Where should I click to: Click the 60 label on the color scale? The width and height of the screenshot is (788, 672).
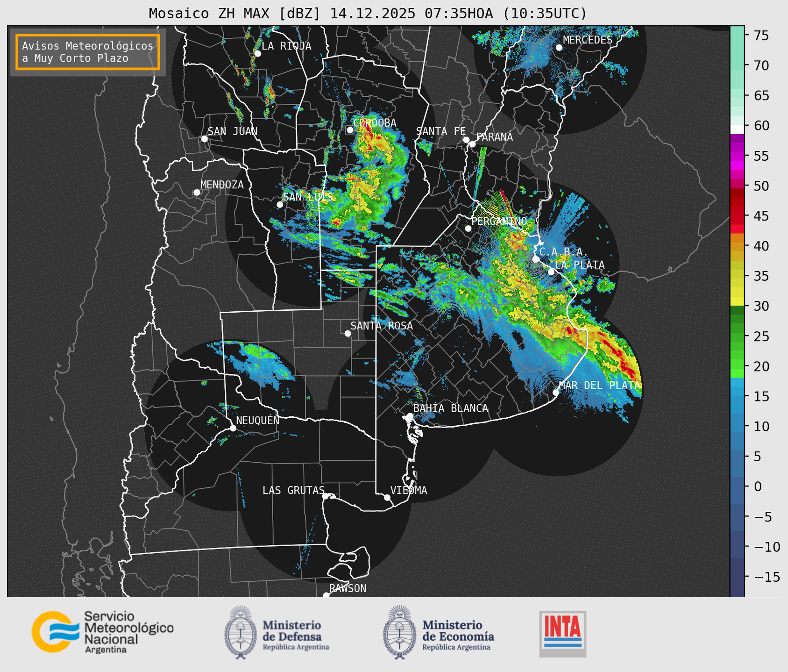[761, 126]
